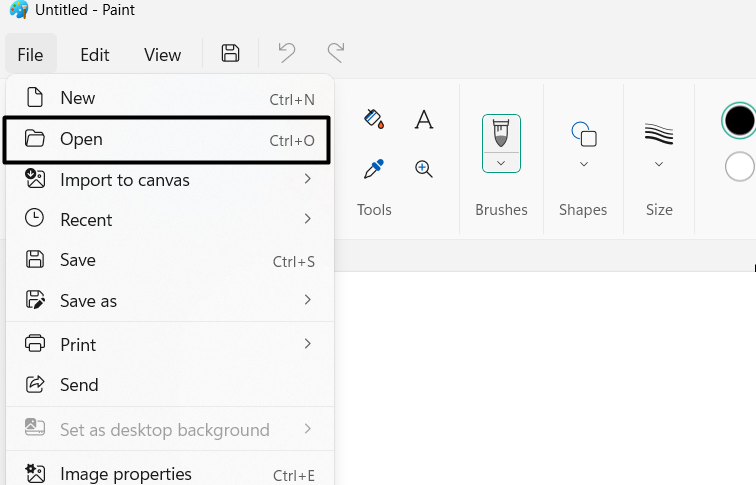
Task: Select the white secondary color swatch
Action: [740, 166]
